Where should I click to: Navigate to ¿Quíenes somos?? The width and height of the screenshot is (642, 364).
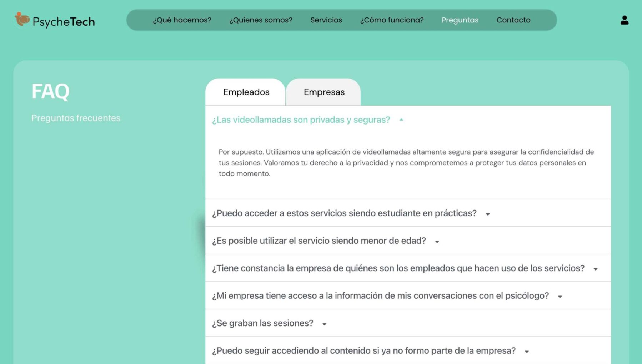[x=261, y=20]
